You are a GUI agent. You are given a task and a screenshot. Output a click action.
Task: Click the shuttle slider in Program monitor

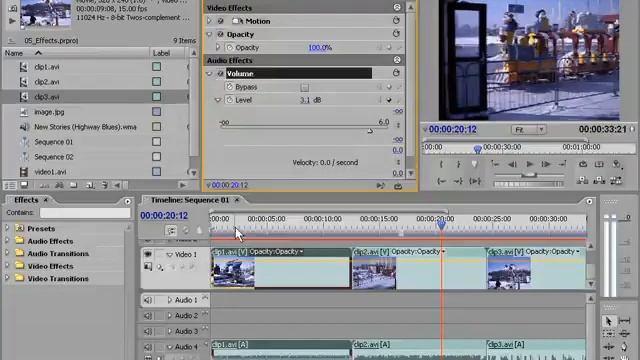529,175
